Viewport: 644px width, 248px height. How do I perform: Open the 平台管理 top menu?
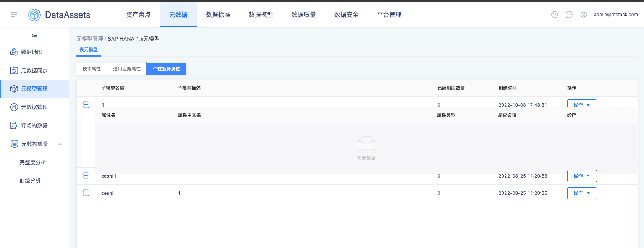[x=389, y=15]
